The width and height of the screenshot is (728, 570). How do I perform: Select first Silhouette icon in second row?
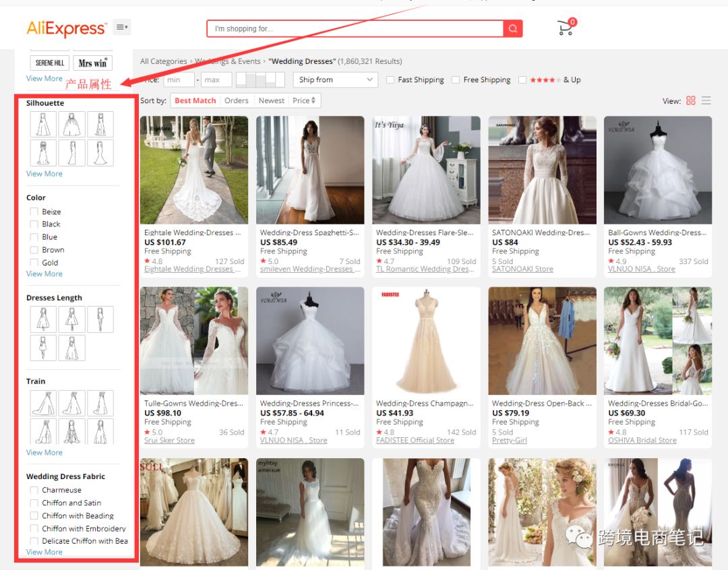click(43, 153)
